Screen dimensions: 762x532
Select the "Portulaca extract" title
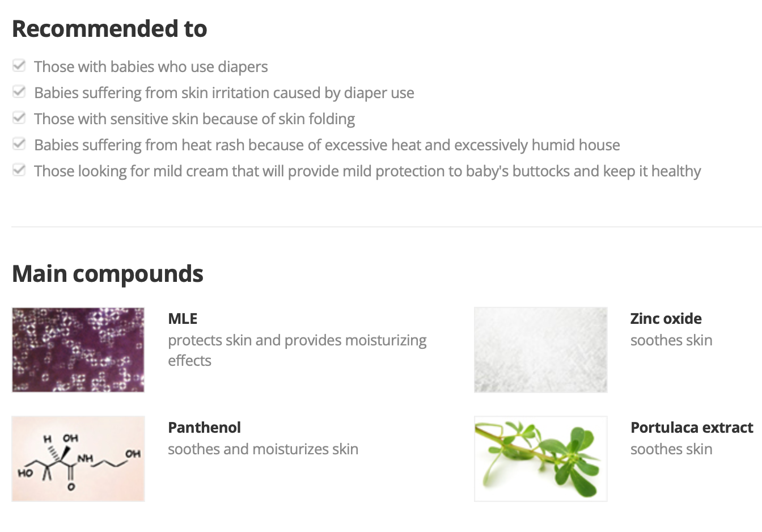tap(692, 428)
